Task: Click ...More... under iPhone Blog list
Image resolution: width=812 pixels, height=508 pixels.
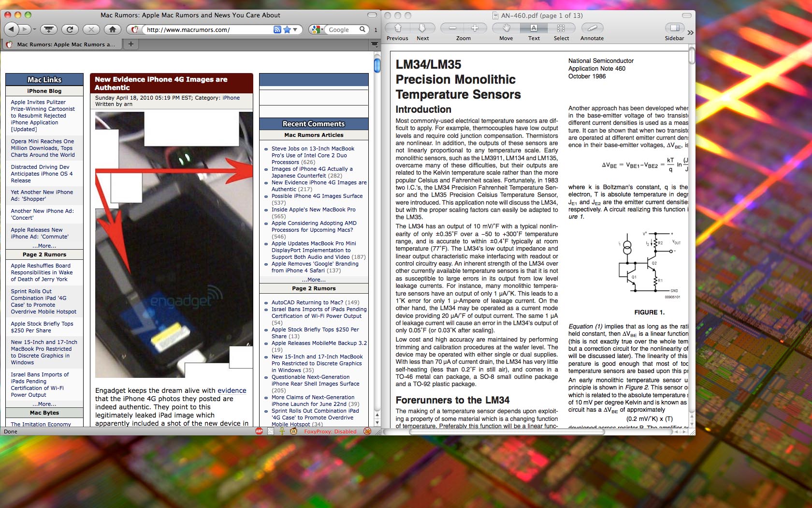Action: tap(44, 246)
